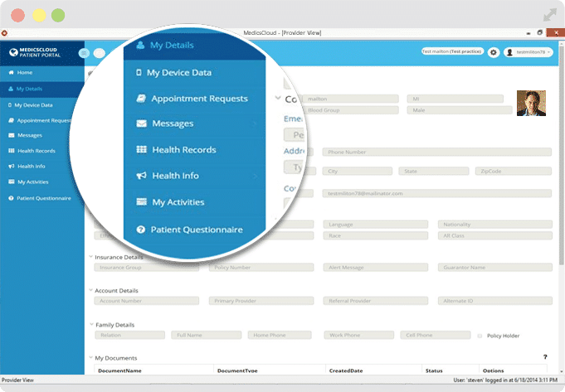Open settings via the gear icon

494,52
